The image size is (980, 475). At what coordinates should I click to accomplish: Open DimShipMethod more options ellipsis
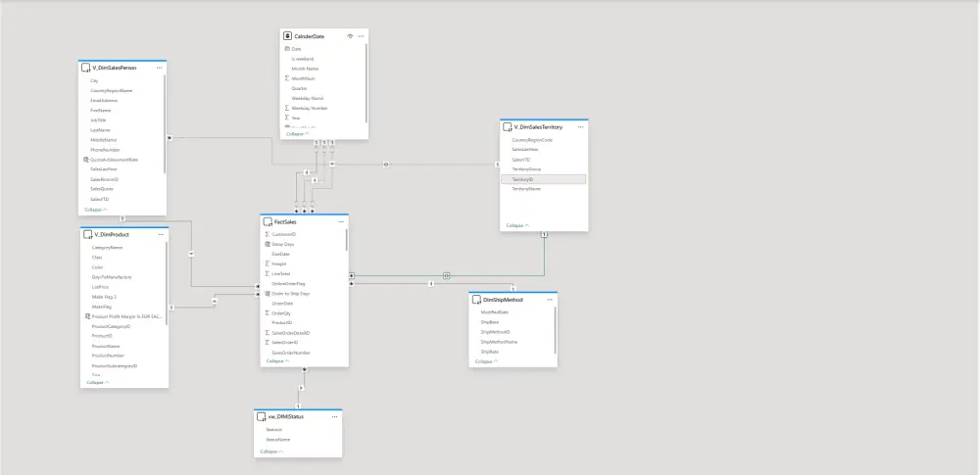550,300
